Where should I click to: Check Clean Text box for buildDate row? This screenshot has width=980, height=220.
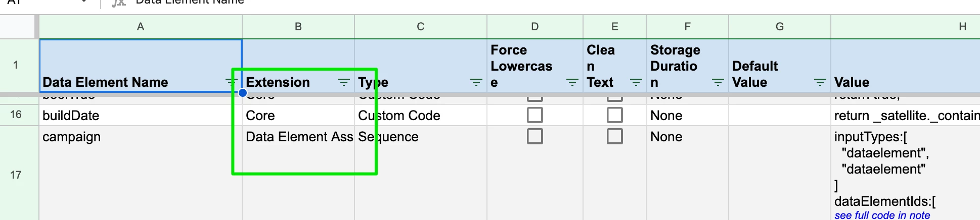point(615,115)
